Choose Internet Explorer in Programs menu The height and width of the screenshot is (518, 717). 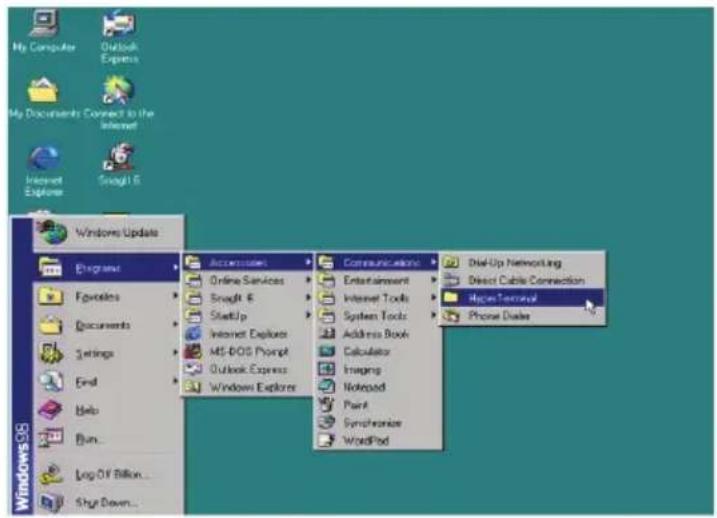[248, 334]
